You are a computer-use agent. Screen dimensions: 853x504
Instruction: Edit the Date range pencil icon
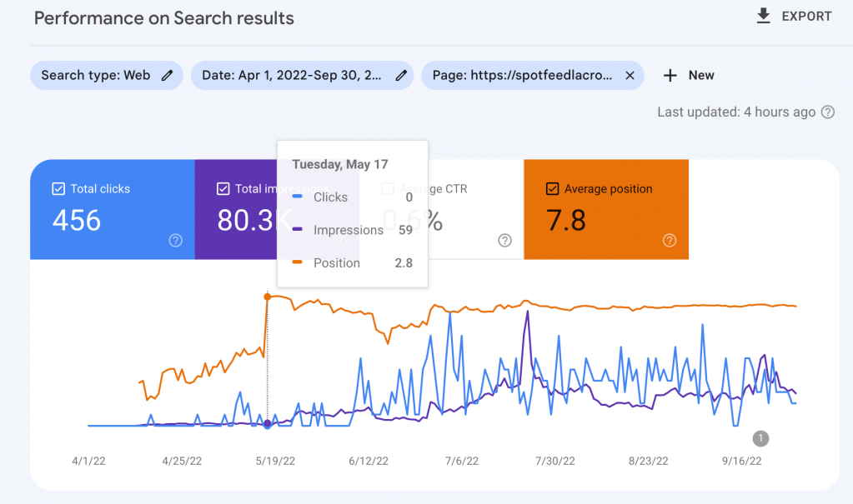[401, 75]
